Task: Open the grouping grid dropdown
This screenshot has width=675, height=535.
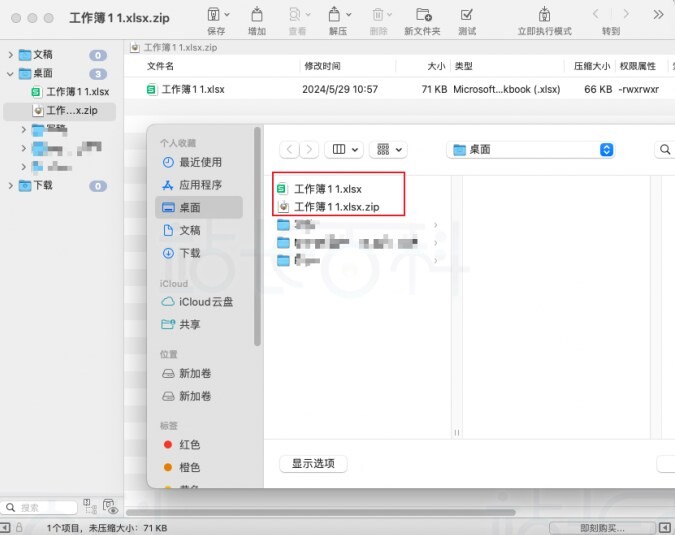Action: coord(389,150)
